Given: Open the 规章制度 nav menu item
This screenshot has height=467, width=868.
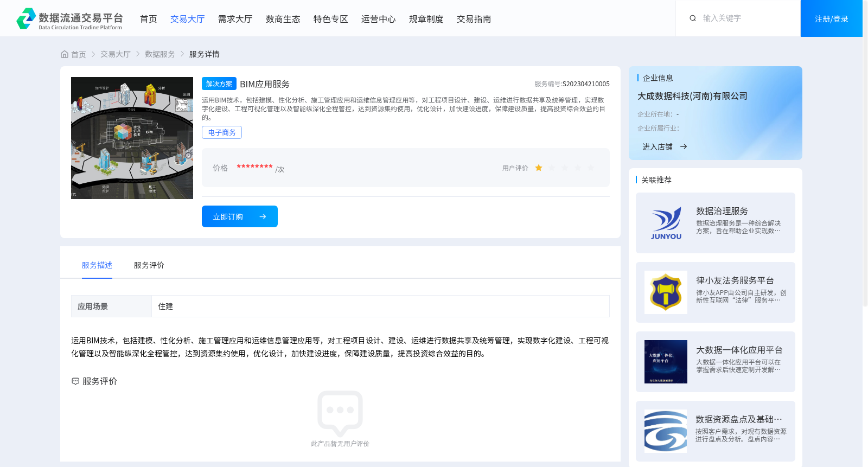Looking at the screenshot, I should (x=426, y=19).
